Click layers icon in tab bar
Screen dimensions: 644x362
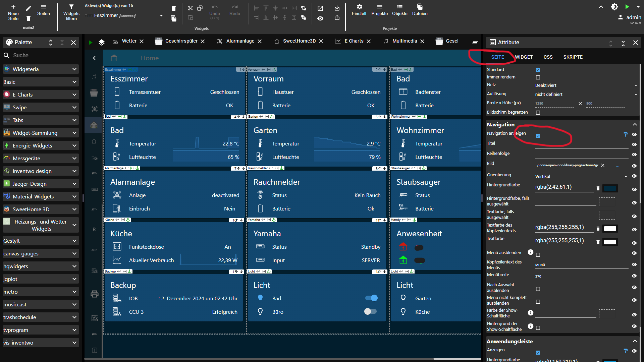[102, 42]
